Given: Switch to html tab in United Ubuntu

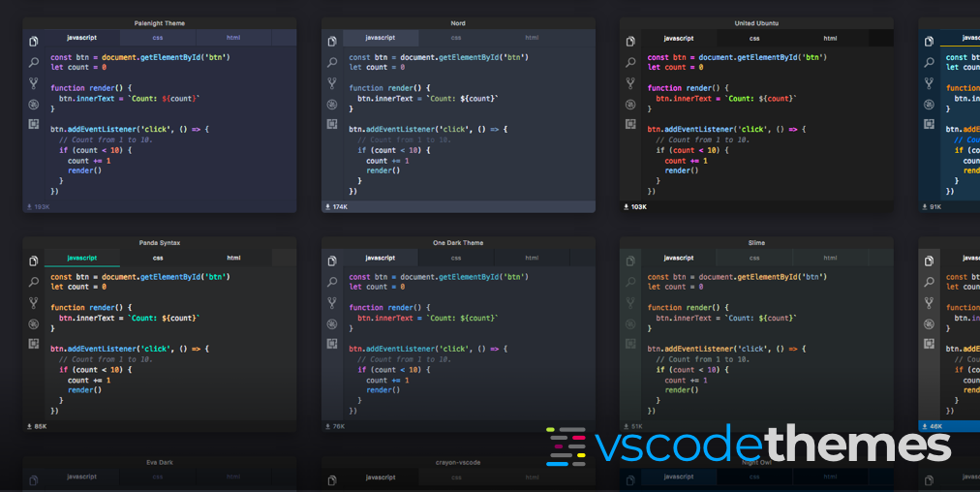Looking at the screenshot, I should tap(830, 38).
